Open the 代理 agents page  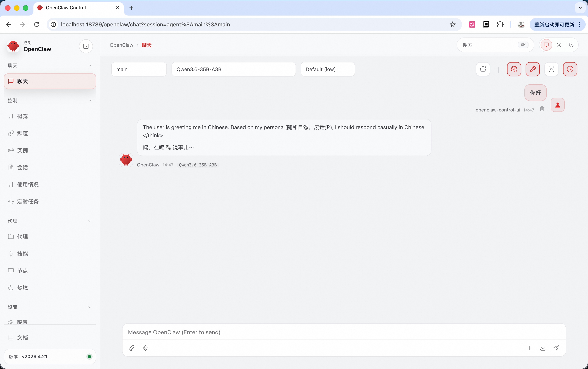50,237
